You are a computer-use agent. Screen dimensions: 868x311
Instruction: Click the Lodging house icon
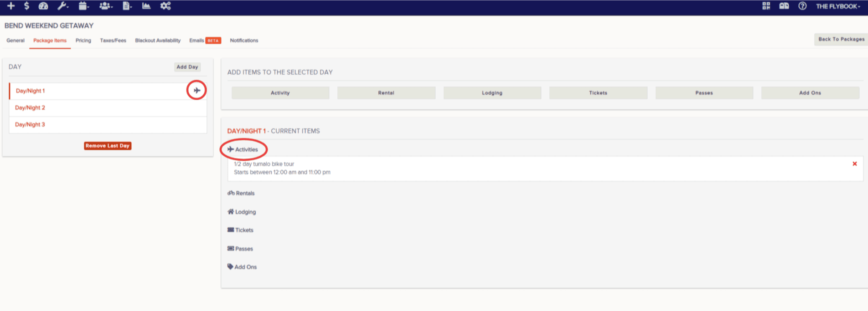231,212
